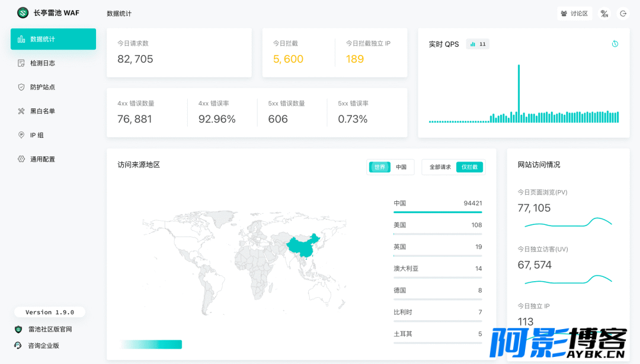
Task: Switch language with the 中/EN icon
Action: click(604, 14)
